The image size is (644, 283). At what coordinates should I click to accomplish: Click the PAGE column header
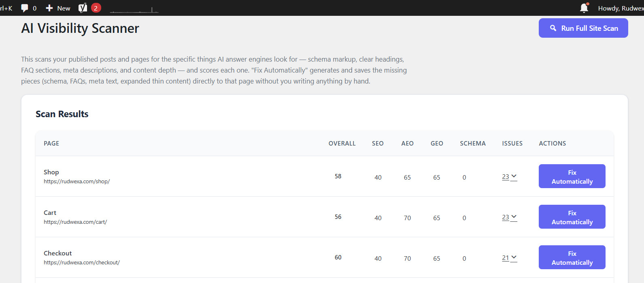click(51, 144)
